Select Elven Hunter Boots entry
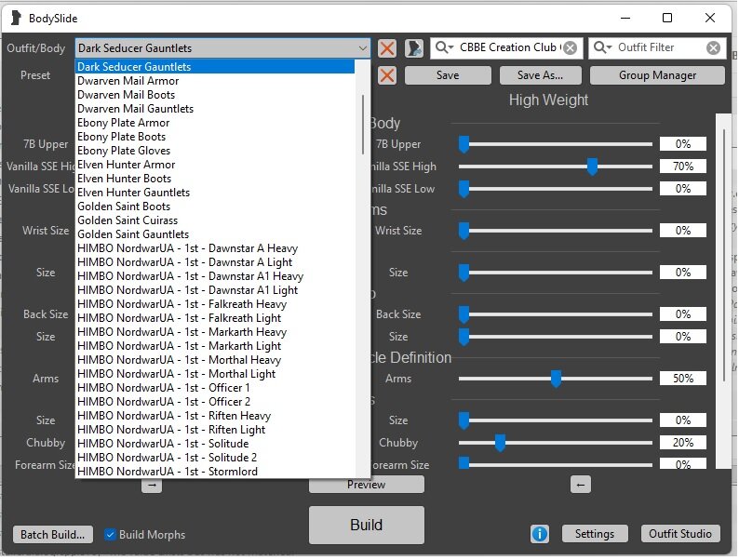This screenshot has height=560, width=739. (215, 179)
